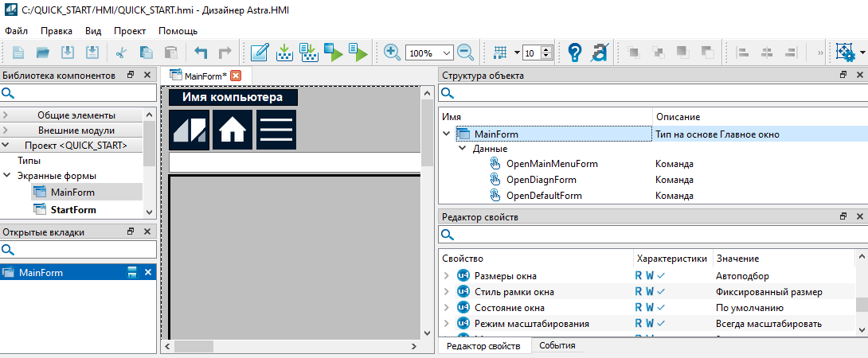Image resolution: width=868 pixels, height=358 pixels.
Task: Click the cut (scissors) toolbar icon
Action: pyautogui.click(x=121, y=53)
